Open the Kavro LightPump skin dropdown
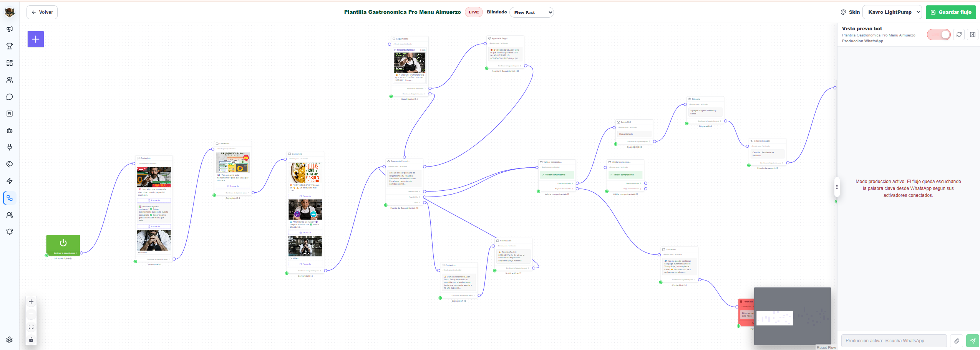Screen dimensions: 980x350 (892, 12)
